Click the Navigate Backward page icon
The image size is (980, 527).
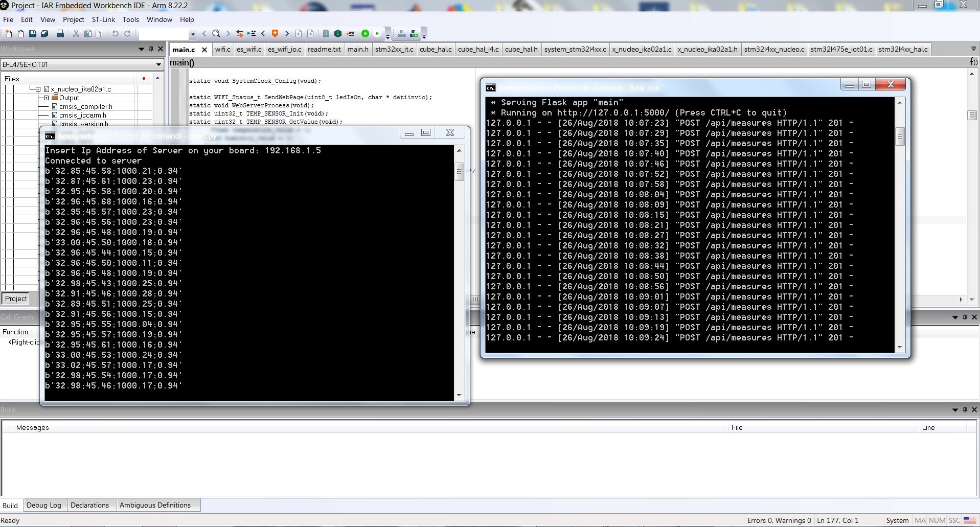[x=299, y=34]
